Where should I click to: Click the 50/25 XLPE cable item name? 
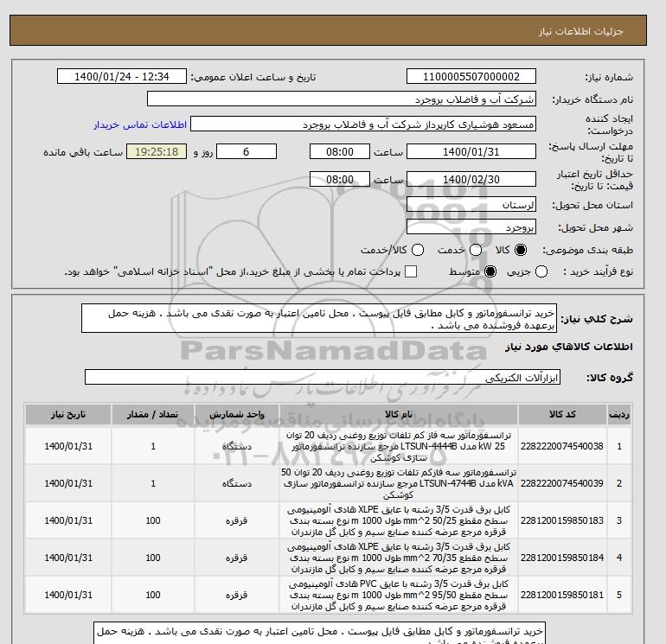coord(399,520)
